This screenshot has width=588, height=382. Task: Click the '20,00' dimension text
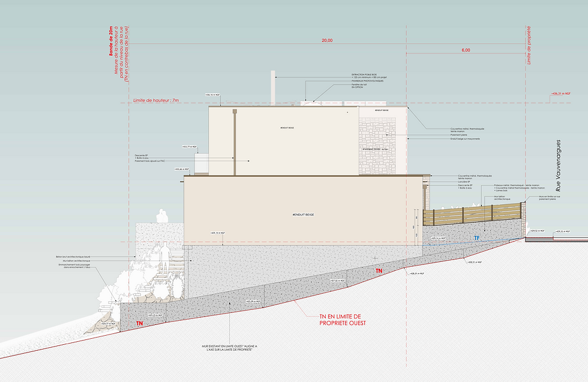pyautogui.click(x=327, y=40)
